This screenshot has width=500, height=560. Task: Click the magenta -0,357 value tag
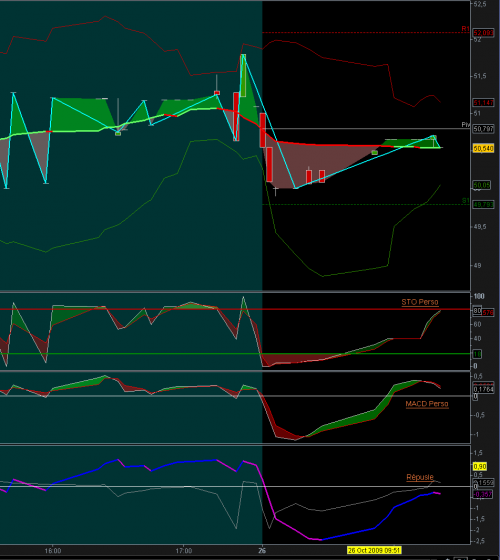point(483,494)
